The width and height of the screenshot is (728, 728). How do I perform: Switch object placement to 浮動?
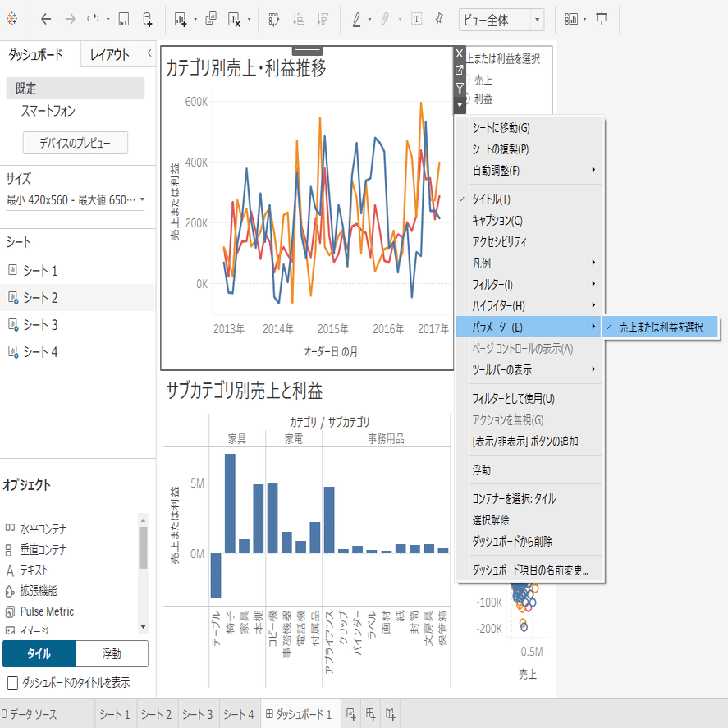(x=112, y=653)
